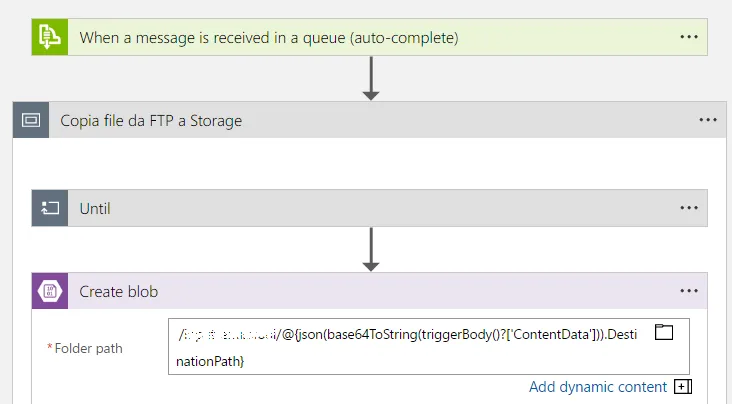Click the Copia file da FTP scope icon
The width and height of the screenshot is (732, 404).
coord(31,120)
